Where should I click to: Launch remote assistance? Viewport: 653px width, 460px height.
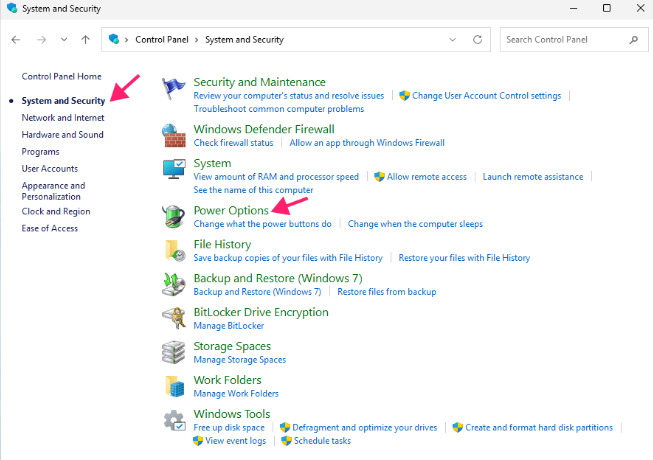pos(533,177)
